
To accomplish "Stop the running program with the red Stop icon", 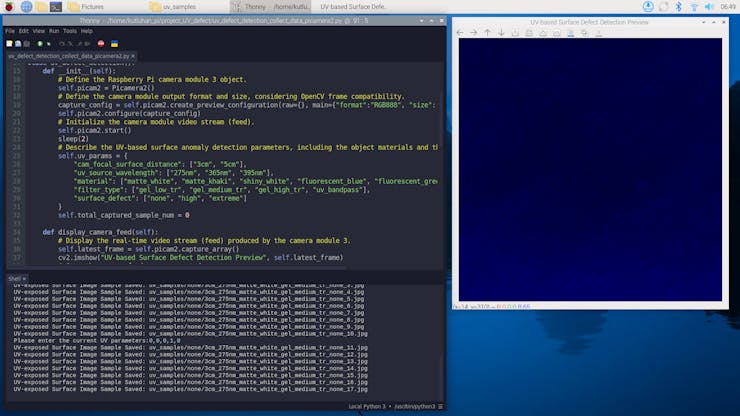I will [101, 44].
